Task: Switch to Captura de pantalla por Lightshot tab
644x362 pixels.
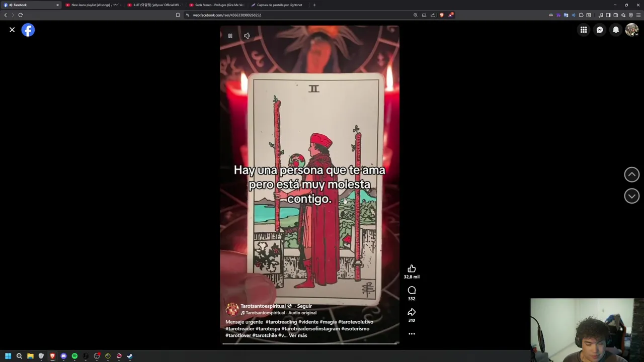Action: click(x=278, y=5)
